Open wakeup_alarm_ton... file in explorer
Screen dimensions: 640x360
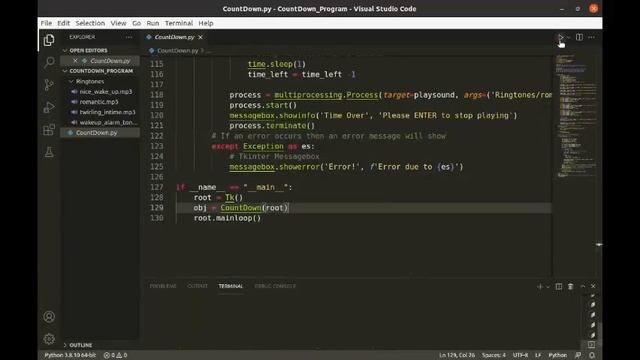tap(108, 122)
